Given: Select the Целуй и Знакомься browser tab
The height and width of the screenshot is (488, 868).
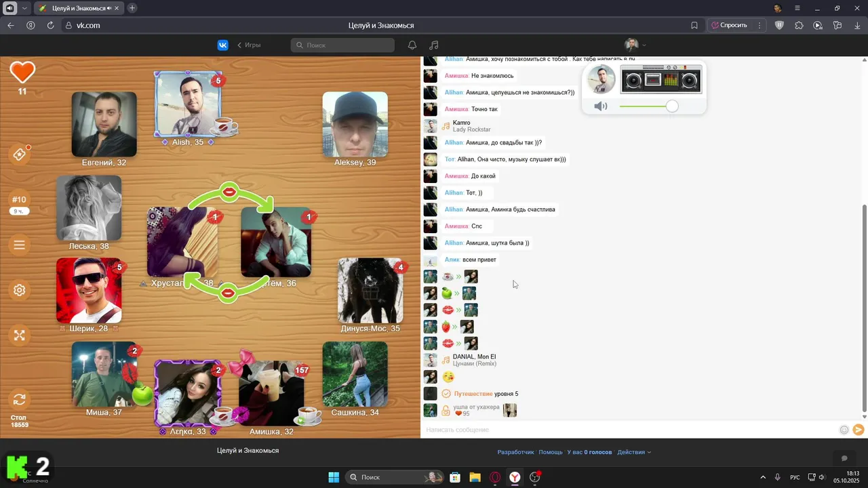Looking at the screenshot, I should pos(78,8).
